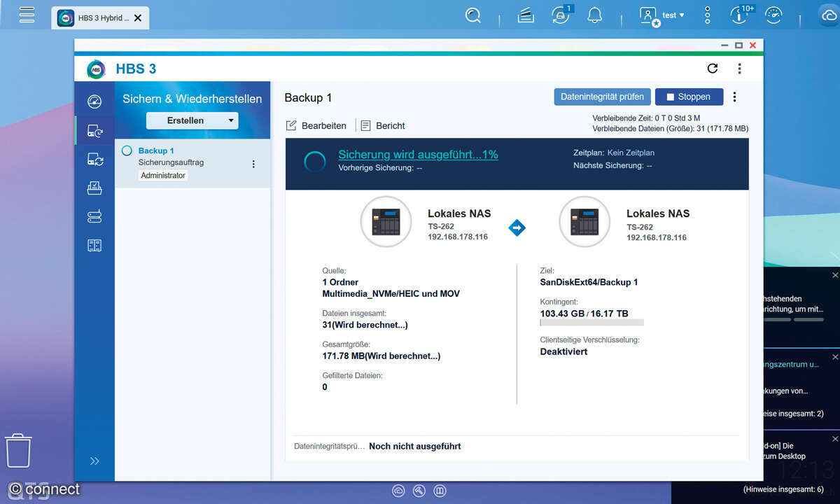Select the Backup 1 job in list
The width and height of the screenshot is (840, 504).
[x=192, y=163]
